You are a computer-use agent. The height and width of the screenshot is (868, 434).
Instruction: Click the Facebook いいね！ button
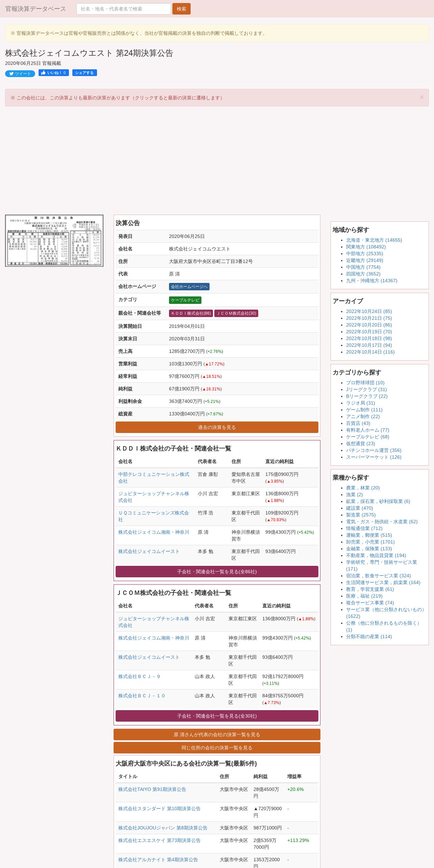(x=54, y=73)
